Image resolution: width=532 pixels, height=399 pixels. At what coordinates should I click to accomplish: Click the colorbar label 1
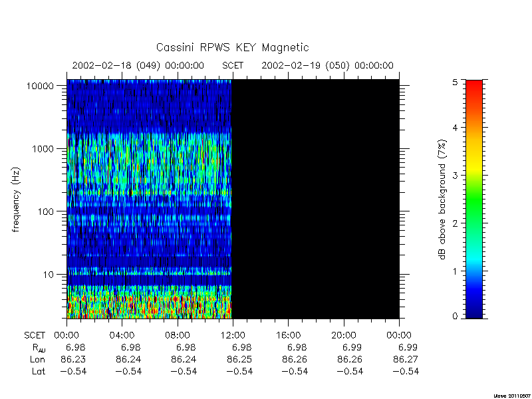(x=455, y=271)
